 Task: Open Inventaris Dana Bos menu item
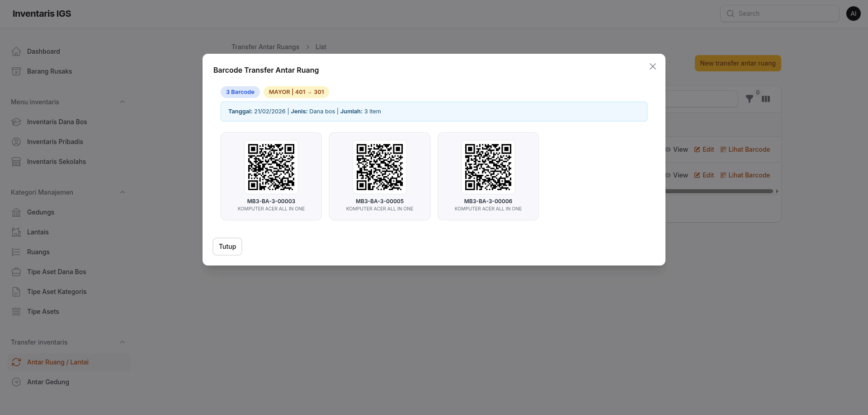[69, 122]
